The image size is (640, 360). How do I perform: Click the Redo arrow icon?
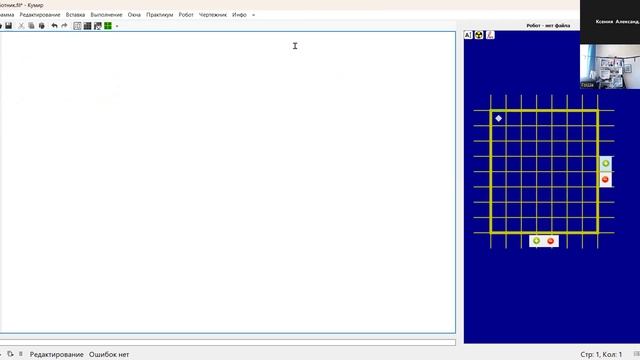point(64,26)
